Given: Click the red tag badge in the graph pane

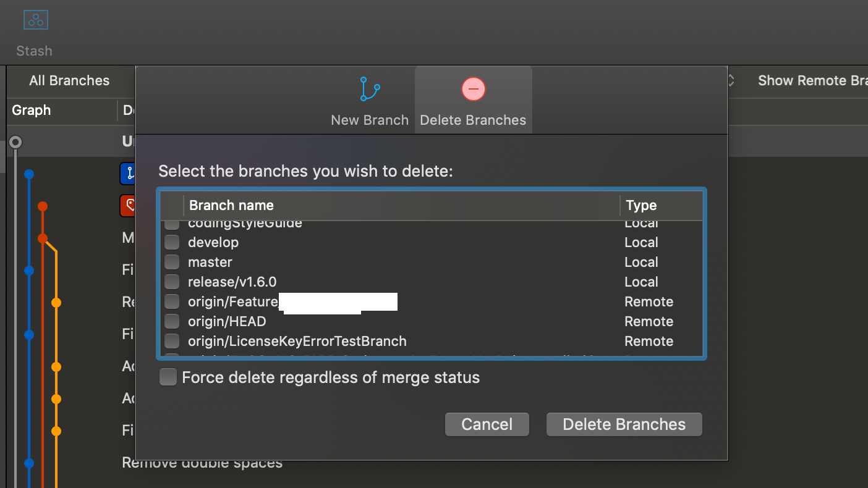Looking at the screenshot, I should tap(128, 206).
